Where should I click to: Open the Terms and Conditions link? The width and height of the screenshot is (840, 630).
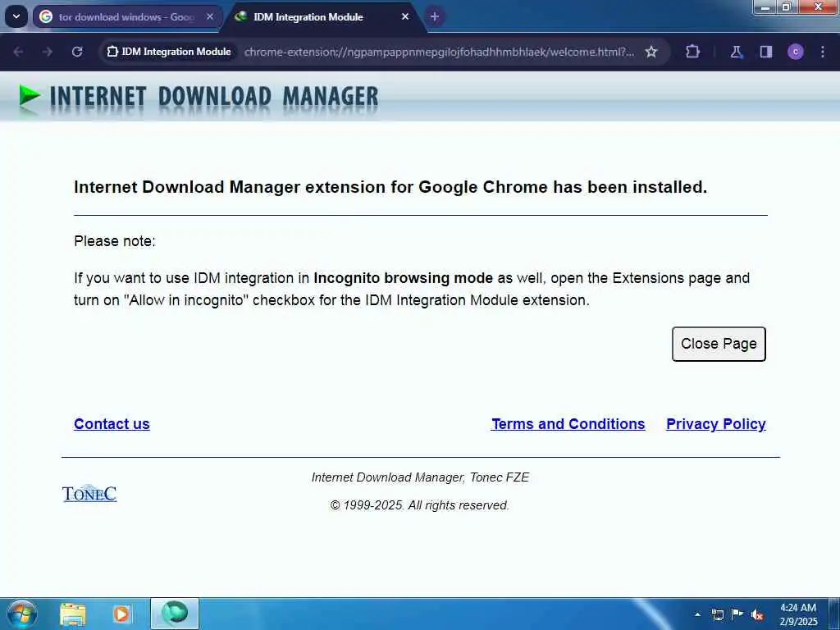point(568,424)
